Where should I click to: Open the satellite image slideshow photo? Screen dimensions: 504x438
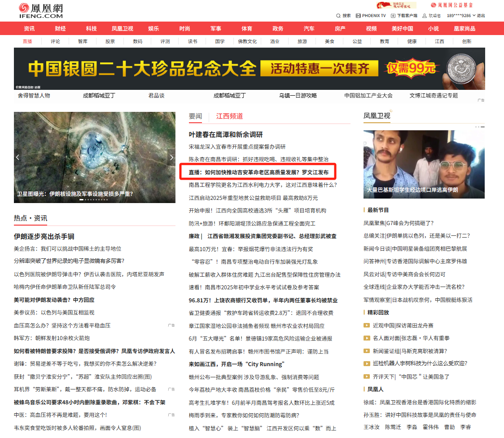click(x=95, y=157)
